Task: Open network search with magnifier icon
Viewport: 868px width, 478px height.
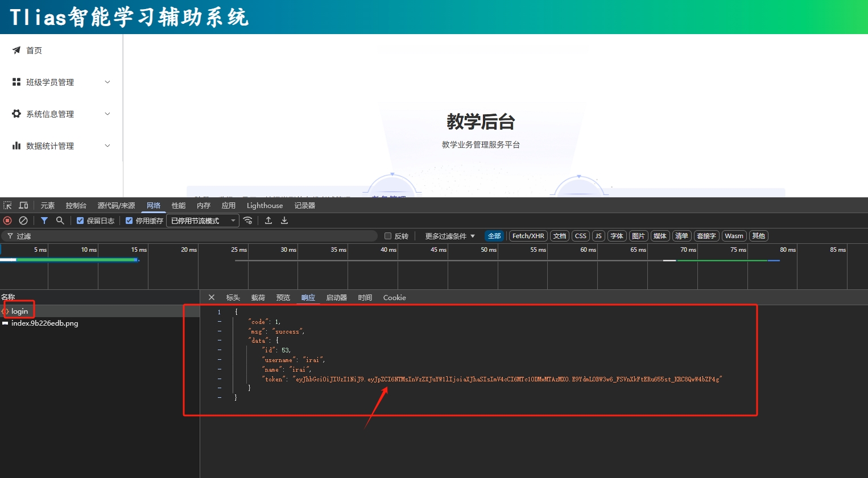Action: (x=60, y=221)
